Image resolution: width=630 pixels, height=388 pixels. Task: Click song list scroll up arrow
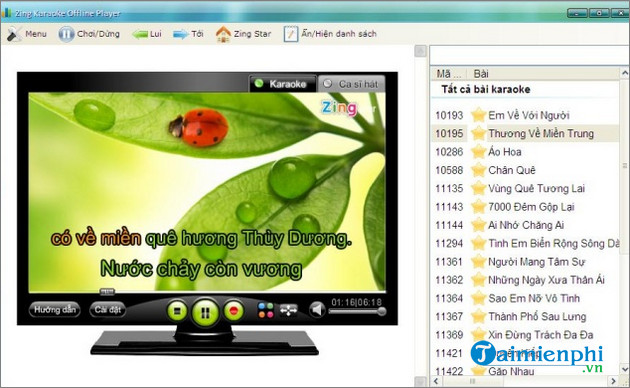[x=625, y=73]
